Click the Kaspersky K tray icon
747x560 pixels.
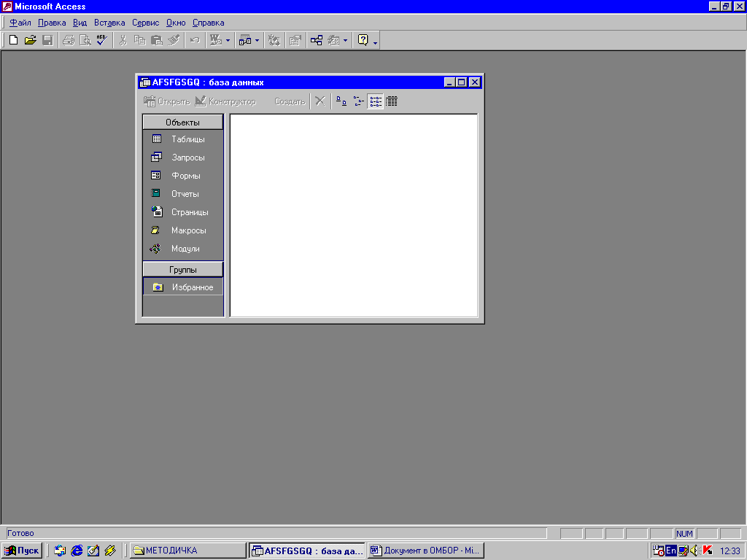pyautogui.click(x=708, y=551)
